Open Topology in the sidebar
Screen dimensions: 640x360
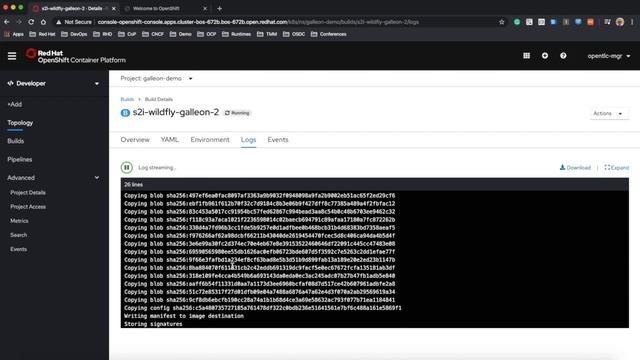point(20,123)
